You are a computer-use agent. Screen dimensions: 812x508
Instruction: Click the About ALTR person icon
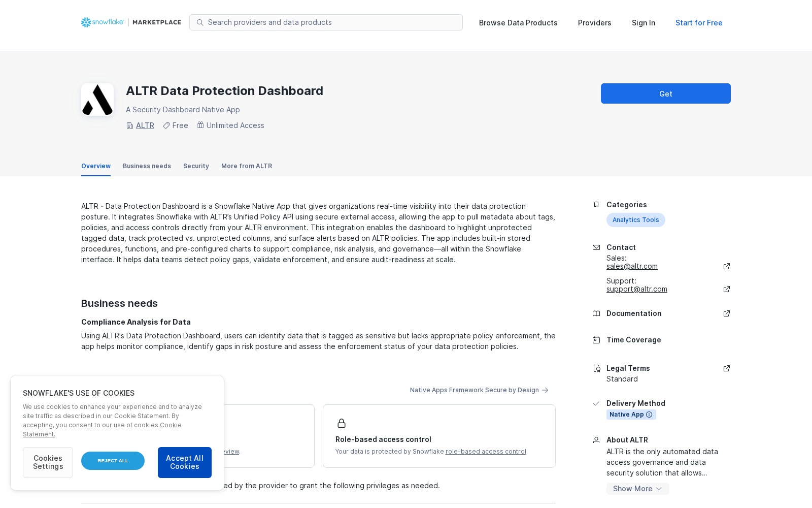(596, 440)
